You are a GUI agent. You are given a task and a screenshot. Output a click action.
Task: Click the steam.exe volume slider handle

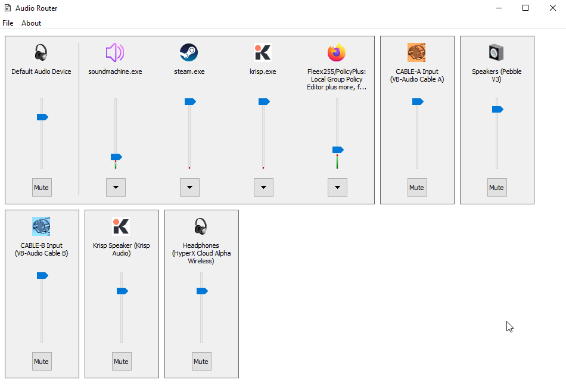click(190, 102)
